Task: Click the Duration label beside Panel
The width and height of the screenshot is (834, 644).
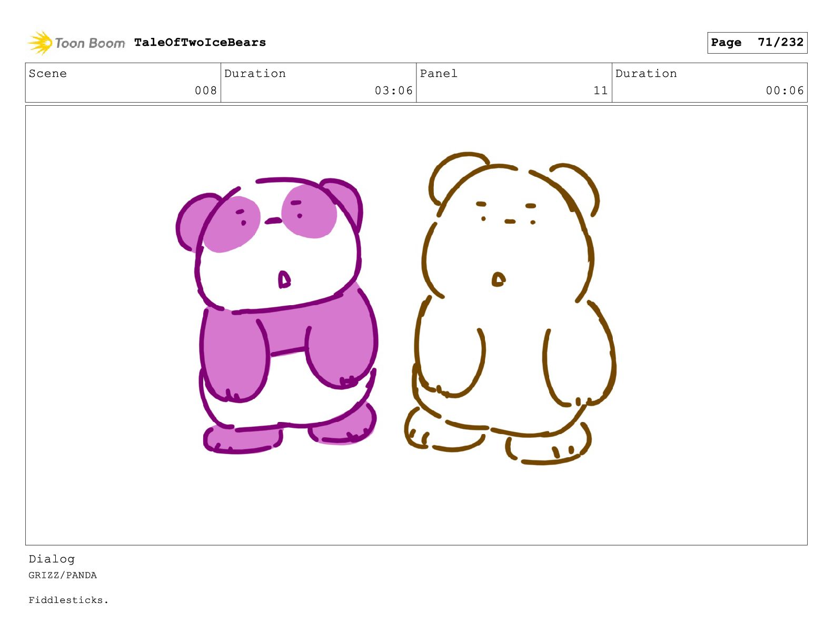Action: pos(647,74)
